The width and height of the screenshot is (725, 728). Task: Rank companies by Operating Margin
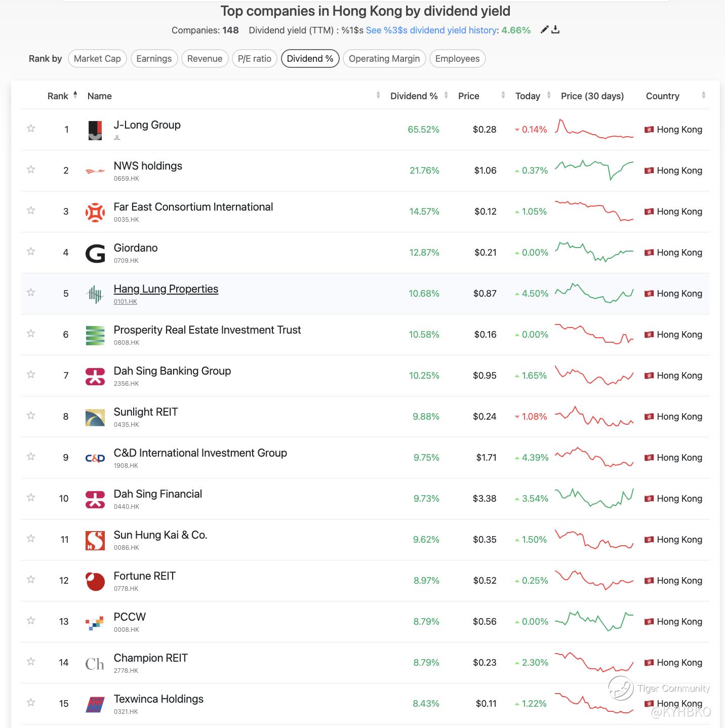pos(384,59)
